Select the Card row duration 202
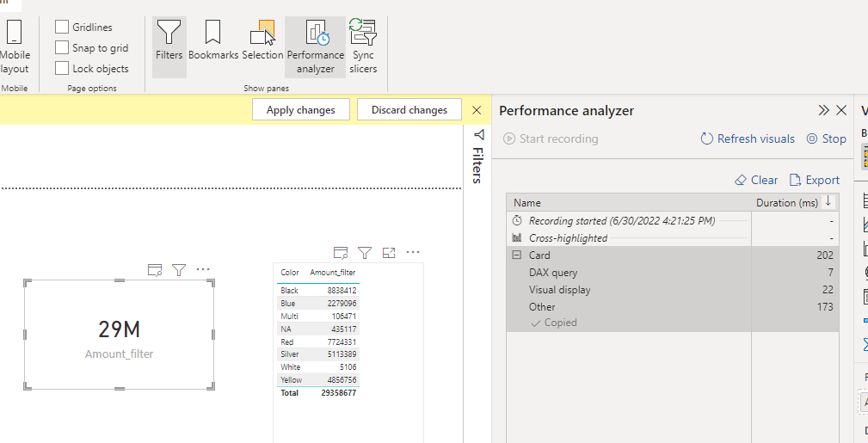The image size is (868, 443). (825, 255)
